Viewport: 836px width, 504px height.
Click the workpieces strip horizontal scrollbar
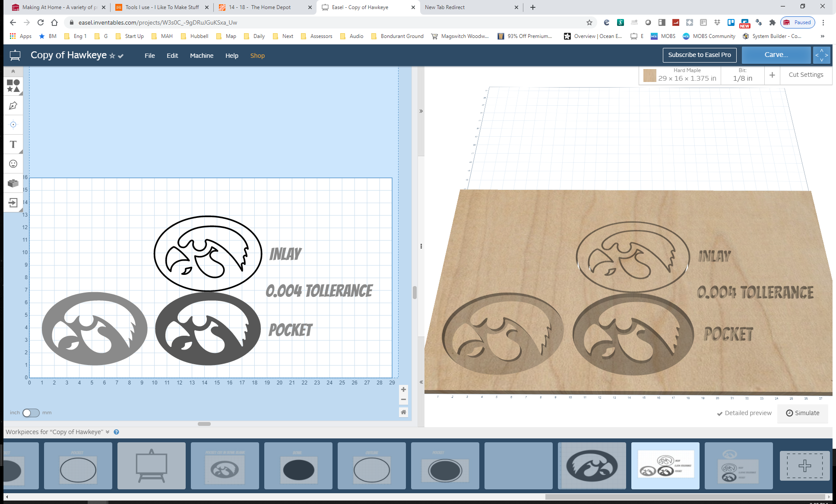(x=684, y=497)
